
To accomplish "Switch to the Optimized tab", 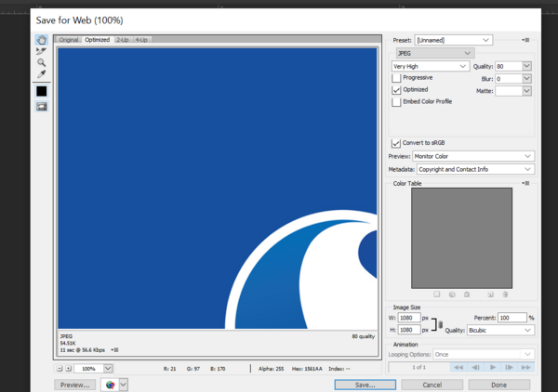I will tap(97, 39).
